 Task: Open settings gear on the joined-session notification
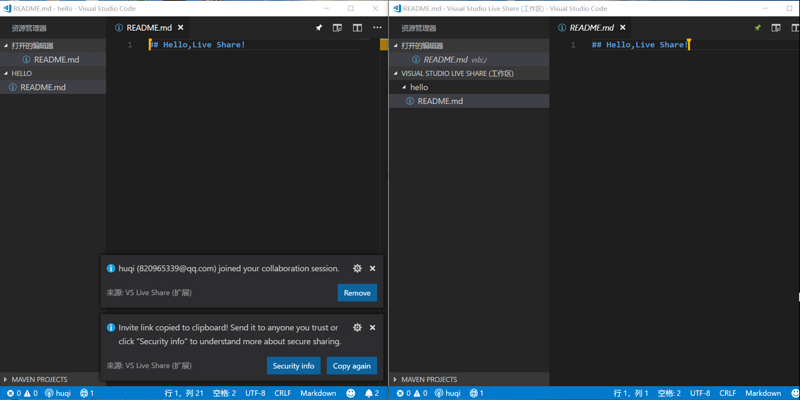(357, 268)
